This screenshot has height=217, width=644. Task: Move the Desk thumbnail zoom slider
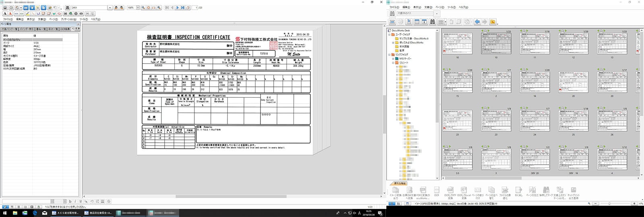(609, 203)
